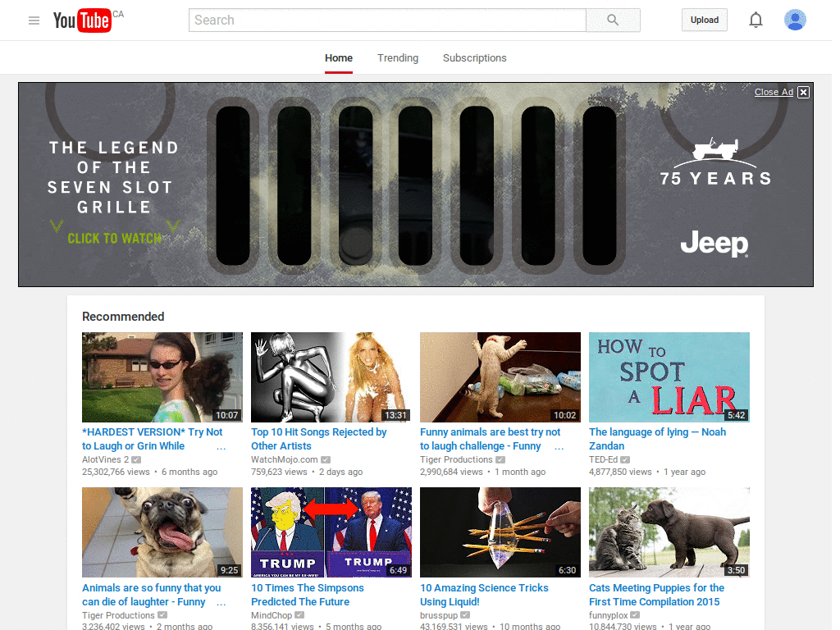Click the '4,877,850 views' text
The height and width of the screenshot is (630, 840).
point(620,472)
